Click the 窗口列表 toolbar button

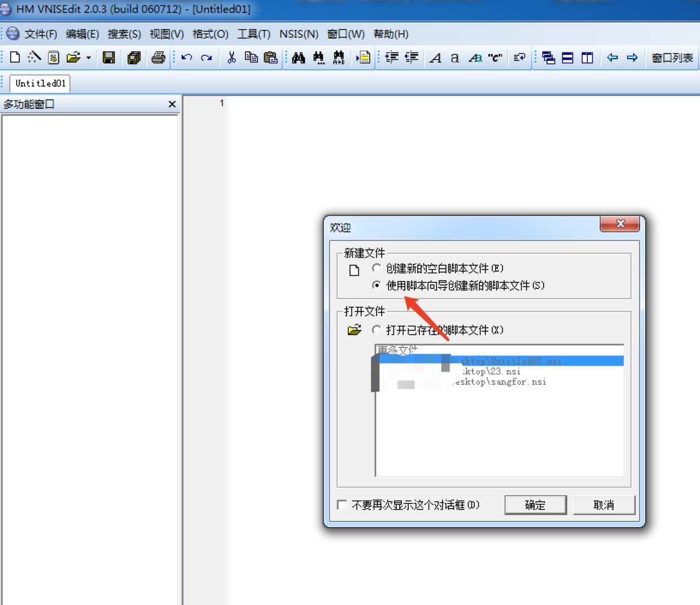pos(672,58)
